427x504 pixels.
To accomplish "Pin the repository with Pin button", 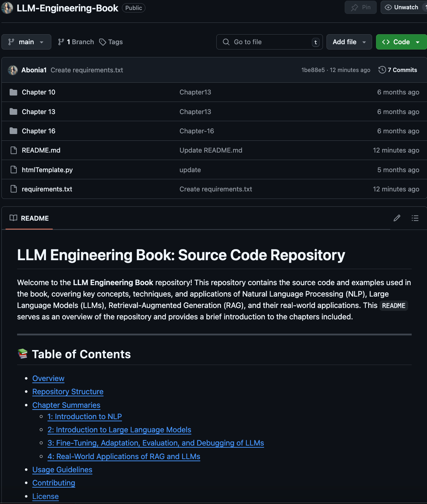I will pyautogui.click(x=361, y=7).
